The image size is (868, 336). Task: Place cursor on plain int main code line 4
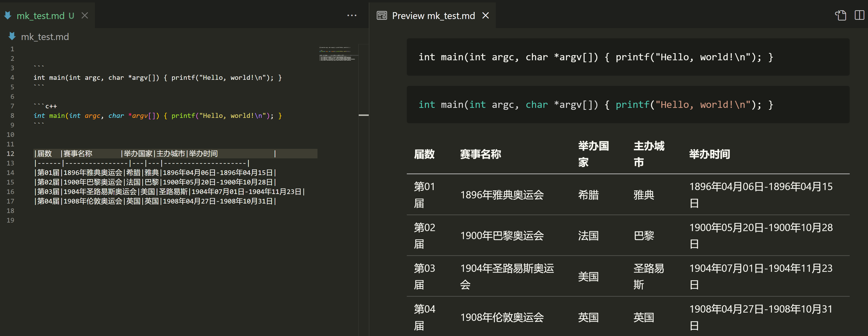157,78
